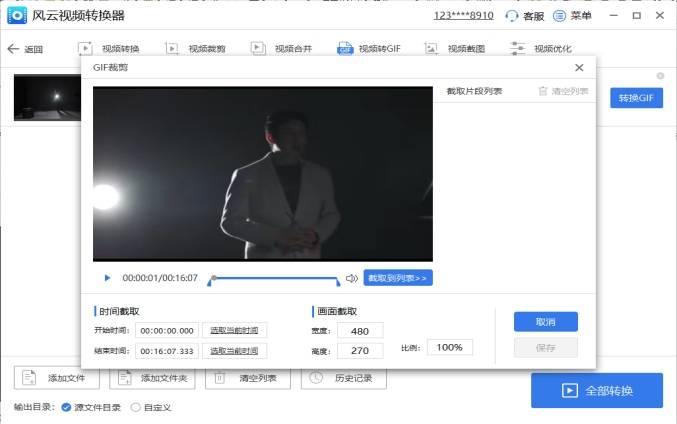Screen dimensions: 677x424
Task: Click the playback position handle on timeline
Action: (x=214, y=278)
